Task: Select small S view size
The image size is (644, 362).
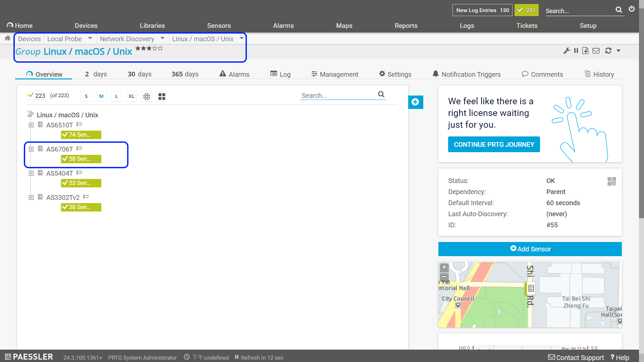Action: click(86, 97)
